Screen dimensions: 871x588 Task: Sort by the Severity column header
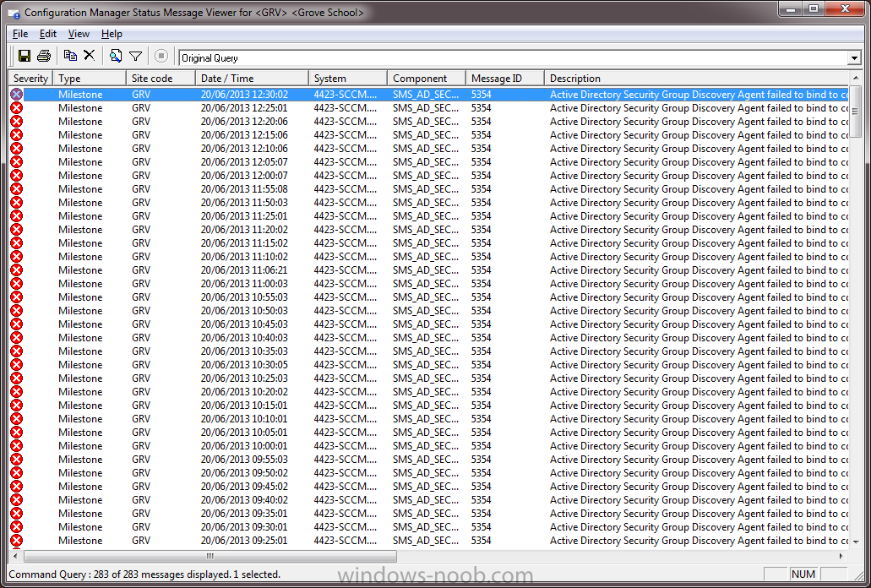point(30,79)
